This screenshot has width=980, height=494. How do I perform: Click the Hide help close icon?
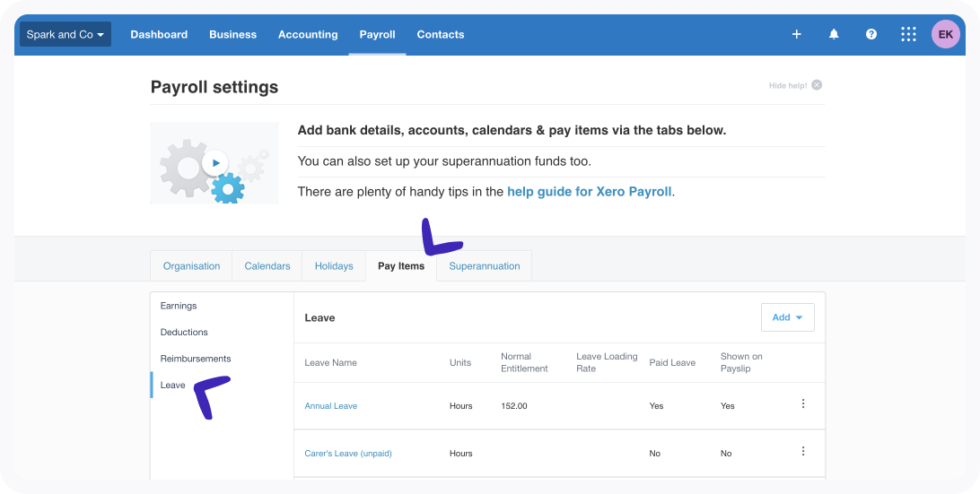(817, 85)
